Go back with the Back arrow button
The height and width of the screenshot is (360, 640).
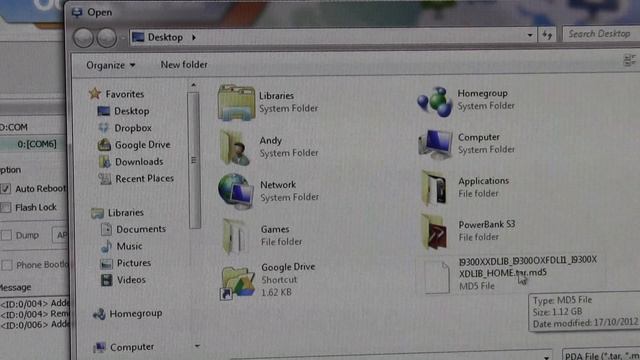point(84,38)
